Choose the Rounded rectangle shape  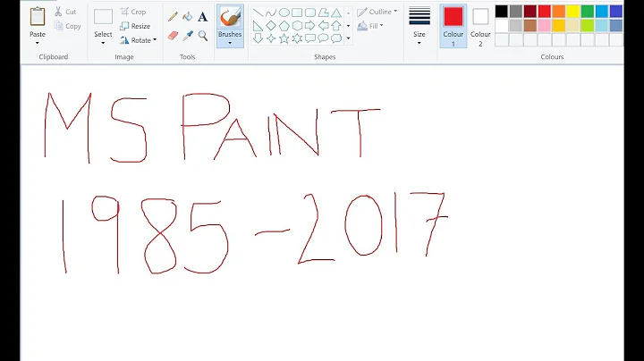310,13
